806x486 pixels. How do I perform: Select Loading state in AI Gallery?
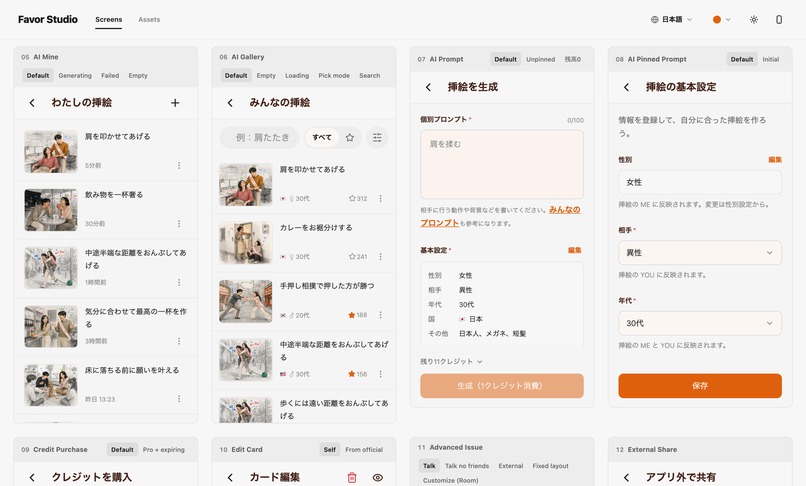[297, 76]
